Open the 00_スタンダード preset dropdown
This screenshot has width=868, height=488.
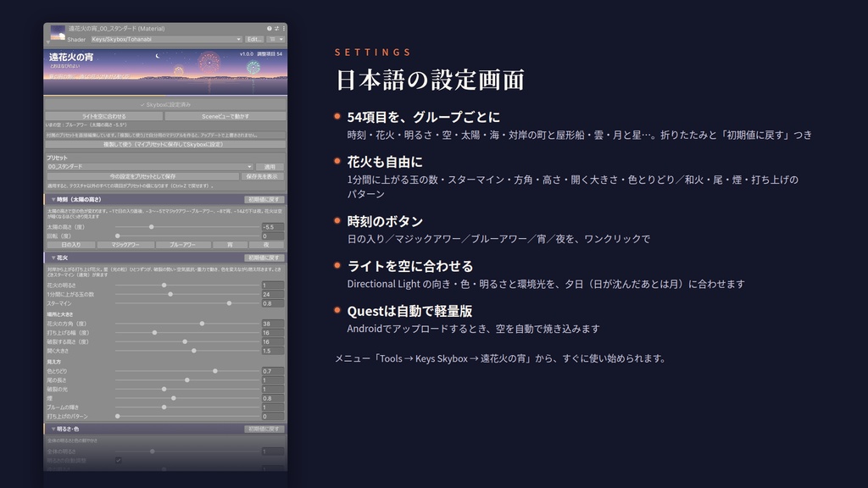tap(149, 167)
